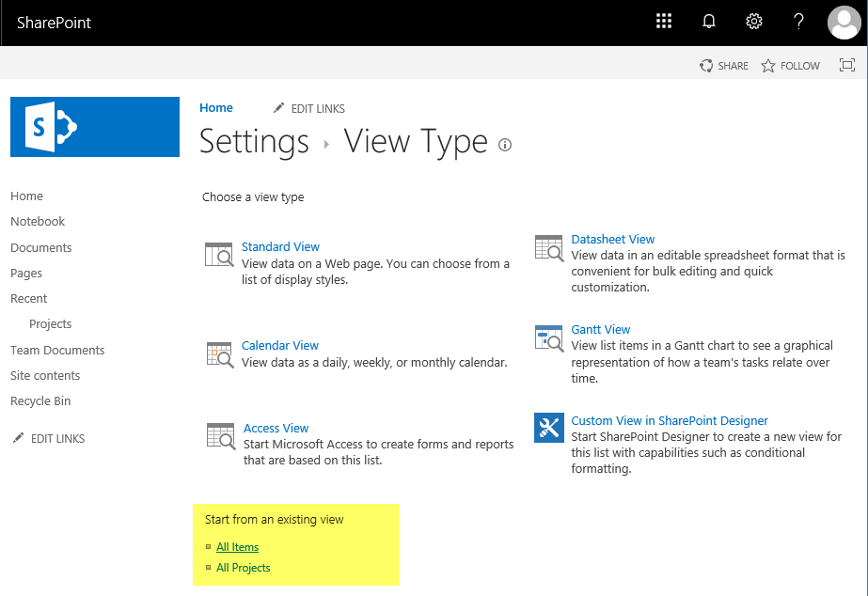
Task: Choose the Access View link
Action: (x=276, y=429)
